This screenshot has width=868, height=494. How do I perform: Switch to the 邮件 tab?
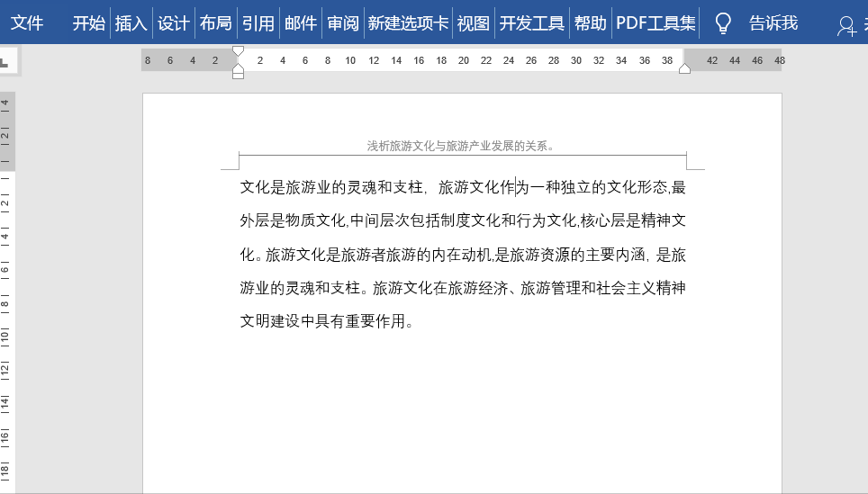click(x=301, y=22)
